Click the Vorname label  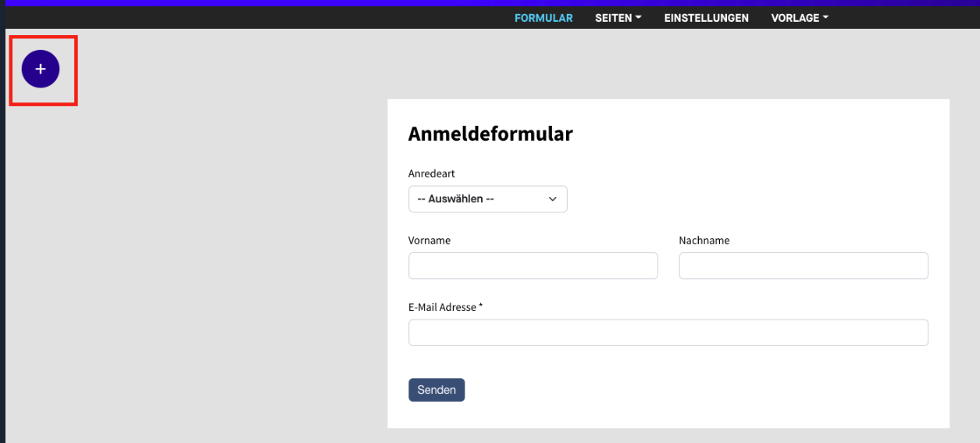(429, 241)
